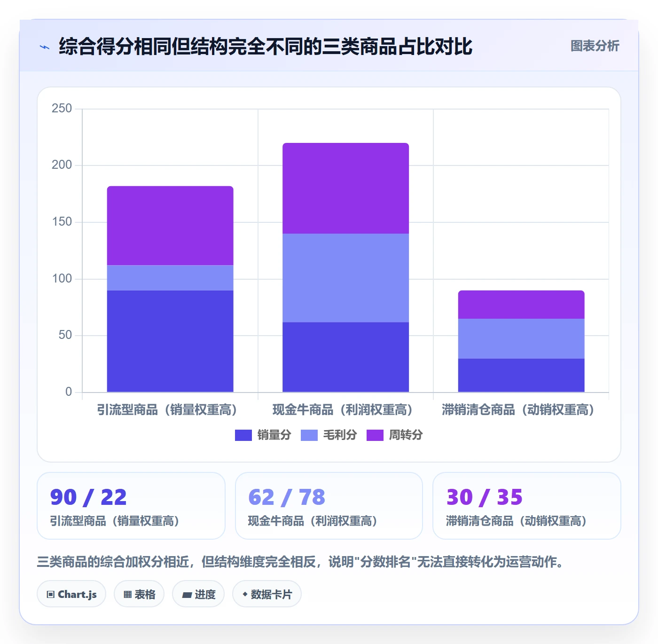Select the Chart.js tag
The height and width of the screenshot is (644, 658).
tap(71, 594)
